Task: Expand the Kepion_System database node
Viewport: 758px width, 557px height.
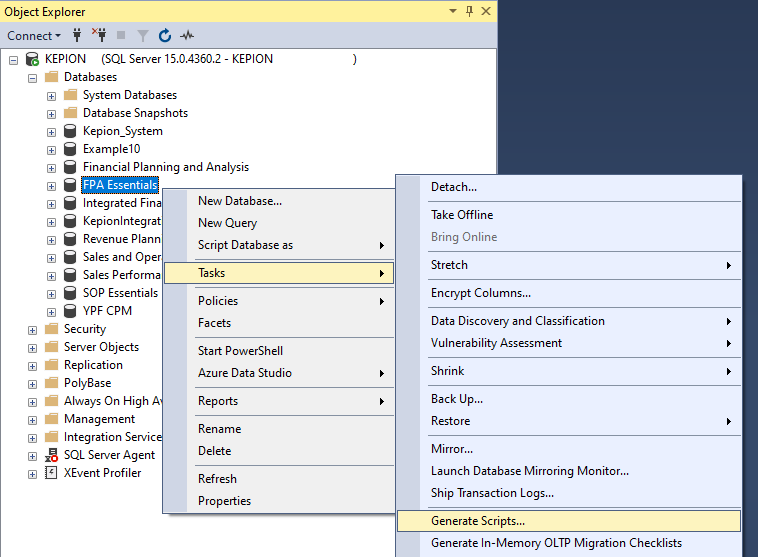Action: [x=51, y=132]
